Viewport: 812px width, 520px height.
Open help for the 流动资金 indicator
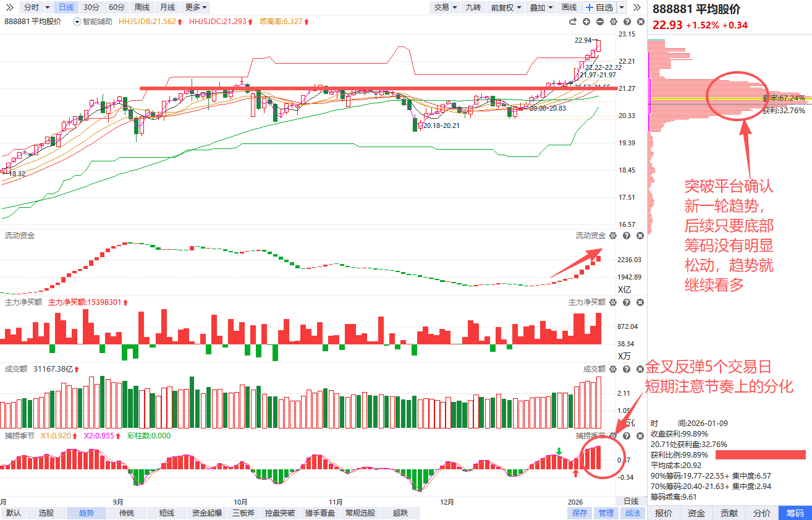click(x=627, y=236)
